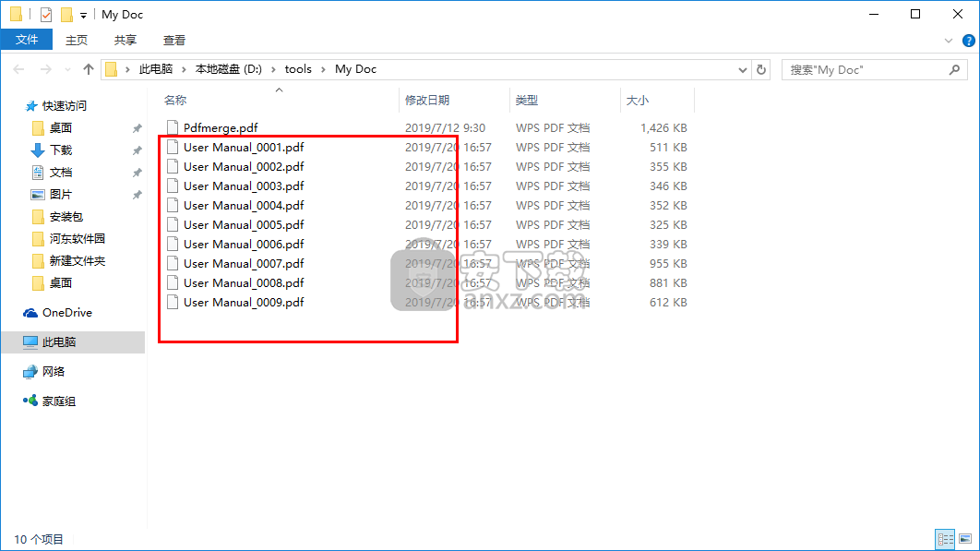The width and height of the screenshot is (980, 551).
Task: Open the address bar history dropdown
Action: pos(742,70)
